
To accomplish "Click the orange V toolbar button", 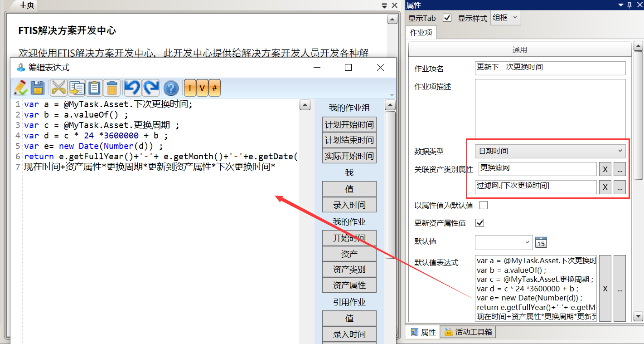I will pyautogui.click(x=202, y=88).
